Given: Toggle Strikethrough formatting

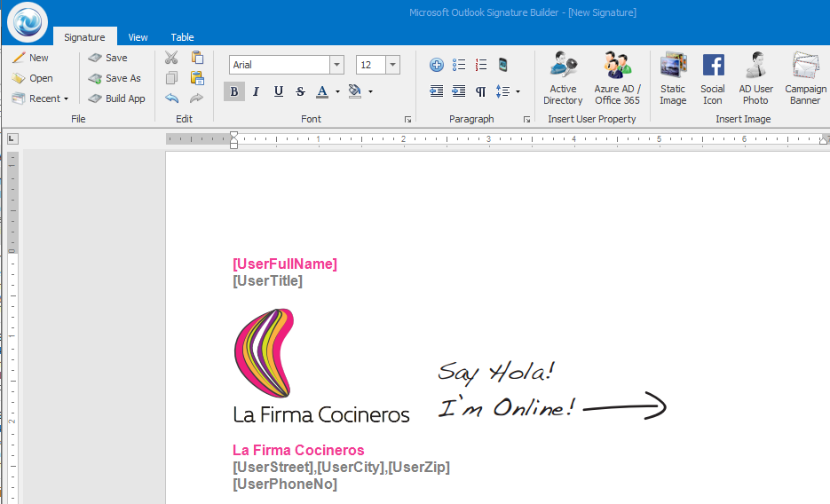Looking at the screenshot, I should pos(300,91).
